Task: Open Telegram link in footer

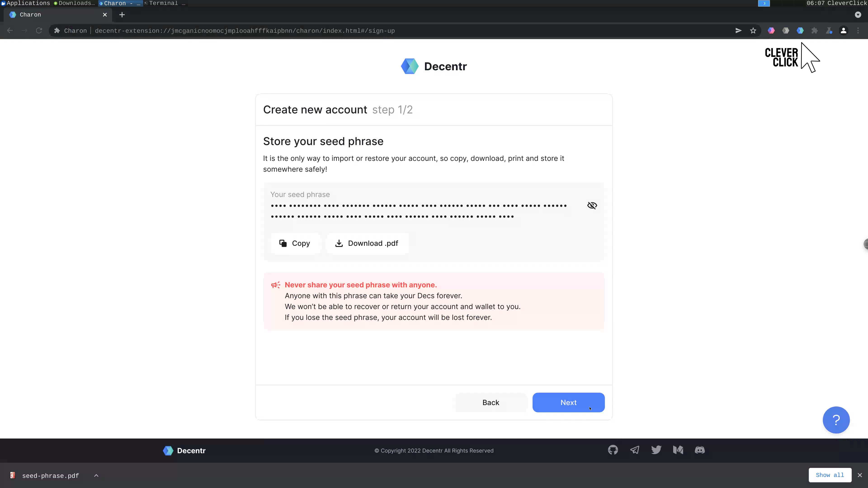Action: click(634, 450)
